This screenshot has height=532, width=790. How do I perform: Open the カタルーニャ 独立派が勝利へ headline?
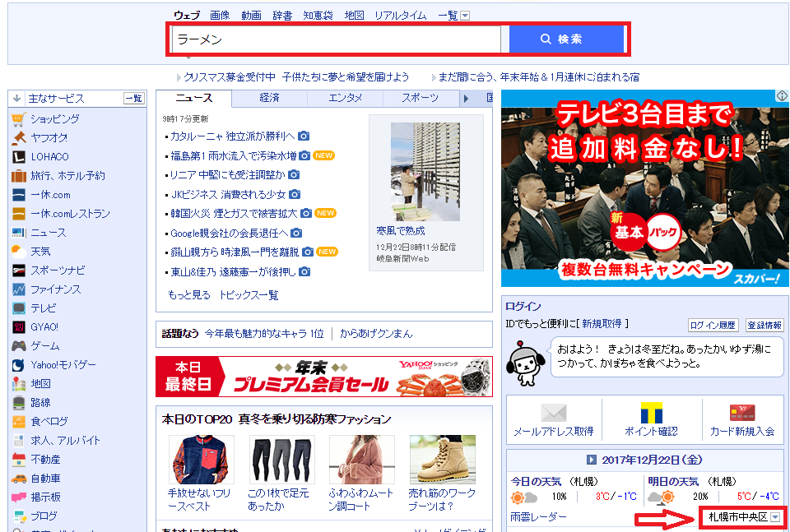point(232,136)
